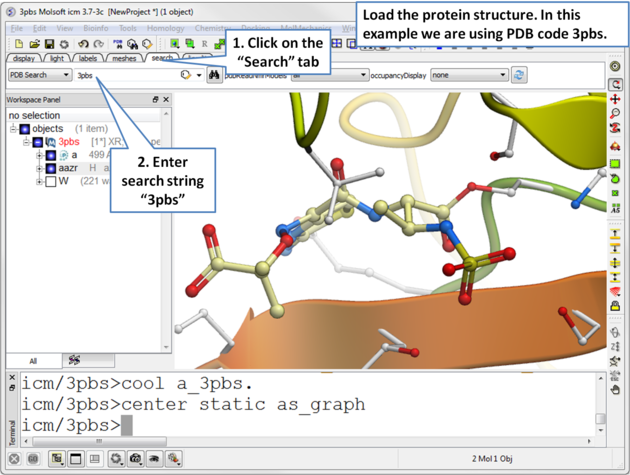Open the occupancyDisplay dropdown set to none

coord(468,75)
